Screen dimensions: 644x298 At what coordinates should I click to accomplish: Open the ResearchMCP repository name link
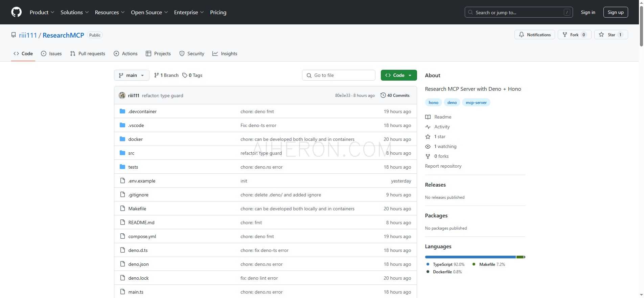pos(63,35)
